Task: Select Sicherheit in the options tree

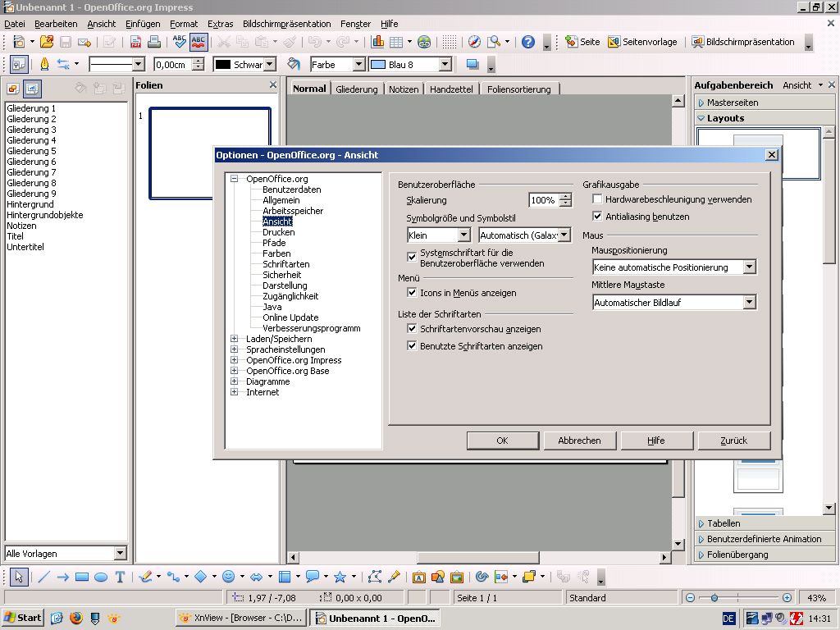Action: coord(282,275)
